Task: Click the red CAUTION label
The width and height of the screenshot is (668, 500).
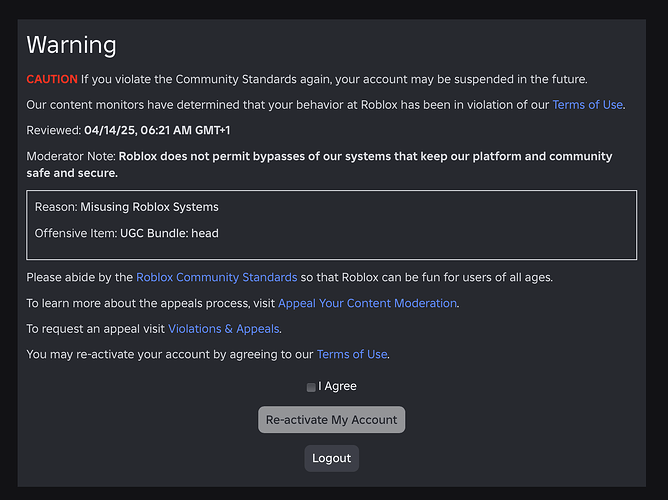Action: 51,78
